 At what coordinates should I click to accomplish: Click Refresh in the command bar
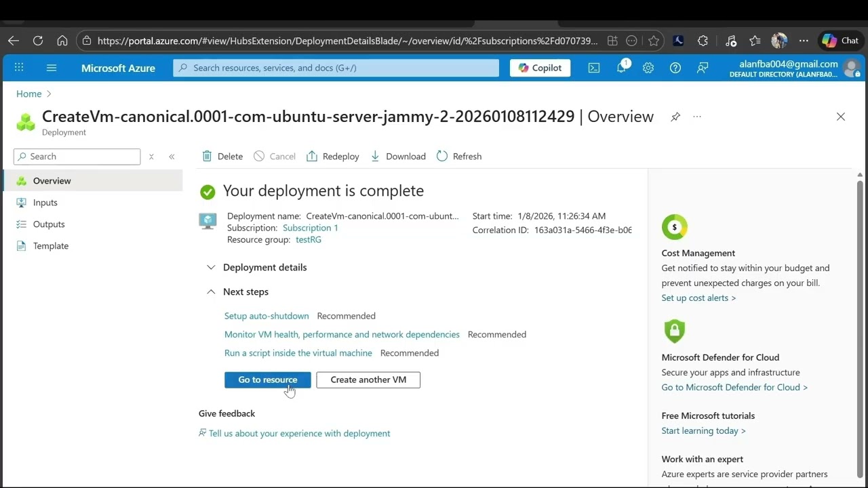pos(459,157)
